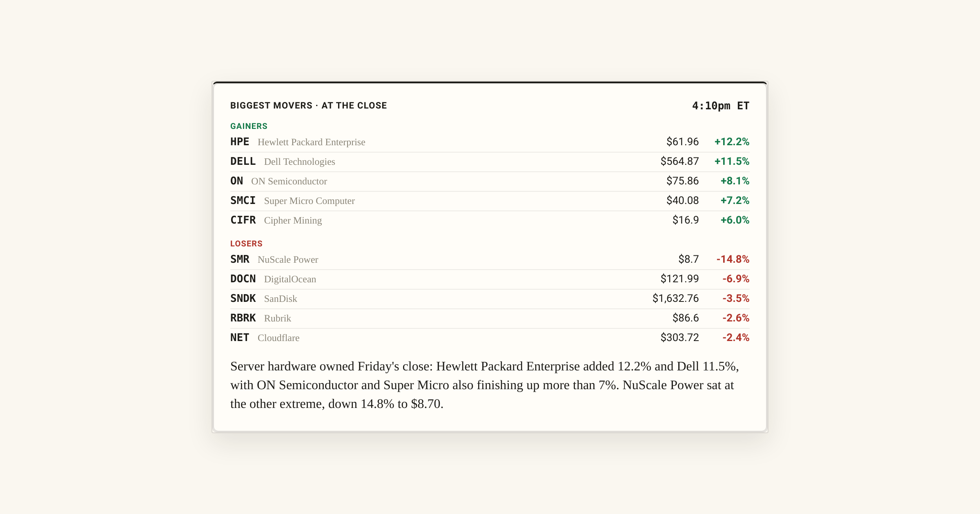Select the DigitalOcean company name
980x514 pixels.
pos(290,279)
